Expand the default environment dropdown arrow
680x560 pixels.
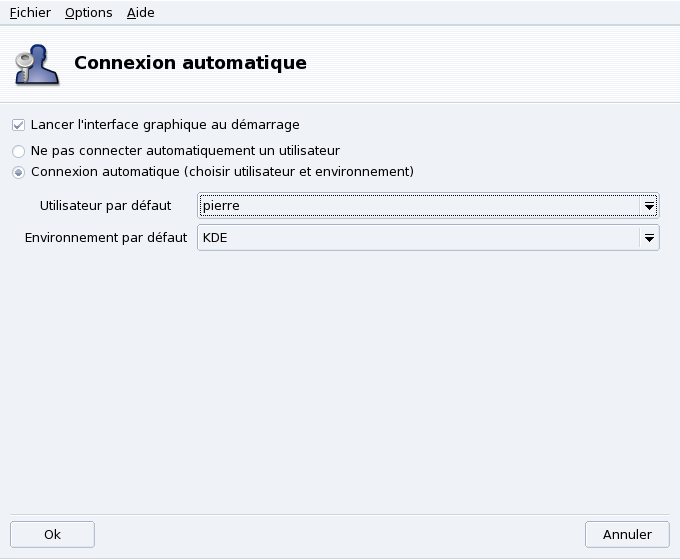[x=649, y=238]
